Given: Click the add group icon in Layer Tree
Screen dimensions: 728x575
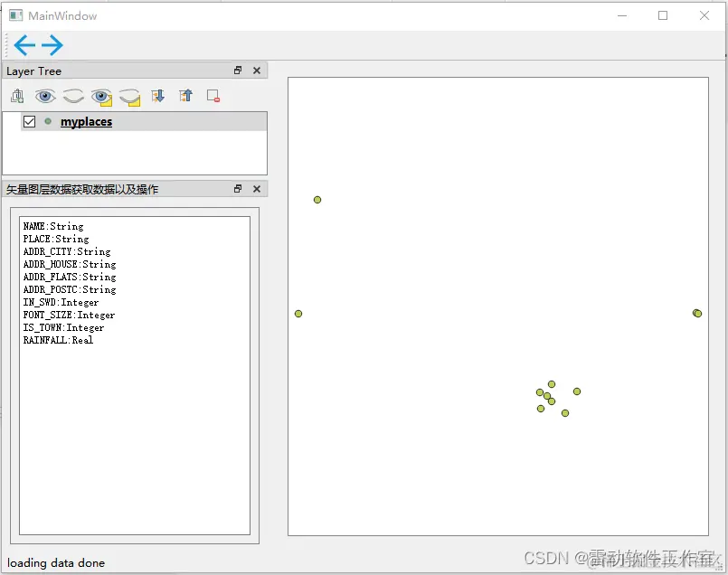Looking at the screenshot, I should coord(18,96).
